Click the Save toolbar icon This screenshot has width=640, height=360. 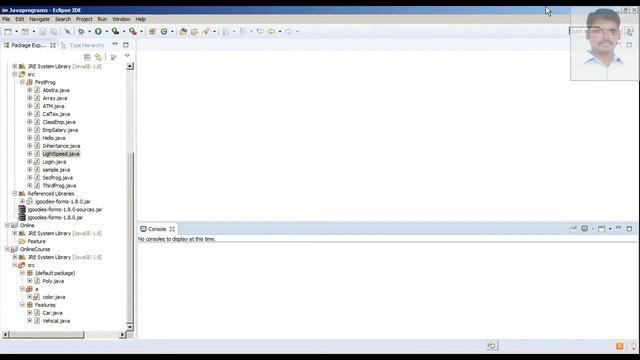tap(43, 31)
